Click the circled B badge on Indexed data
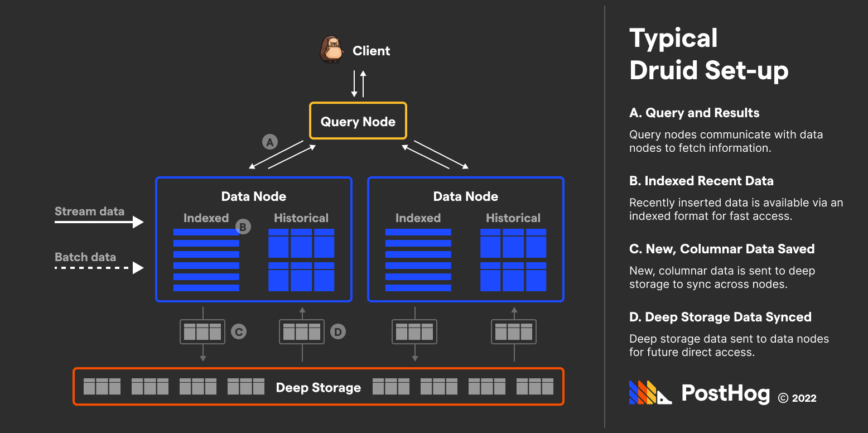868x433 pixels. (243, 227)
